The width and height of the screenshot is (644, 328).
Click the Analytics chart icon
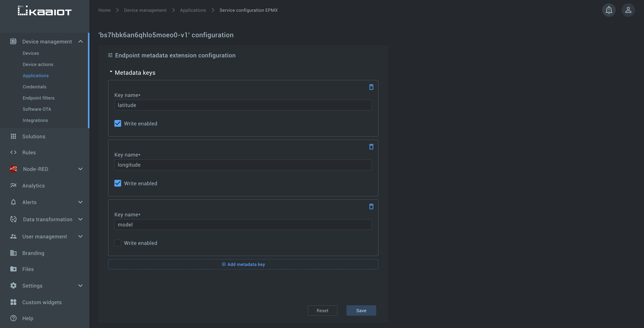13,185
